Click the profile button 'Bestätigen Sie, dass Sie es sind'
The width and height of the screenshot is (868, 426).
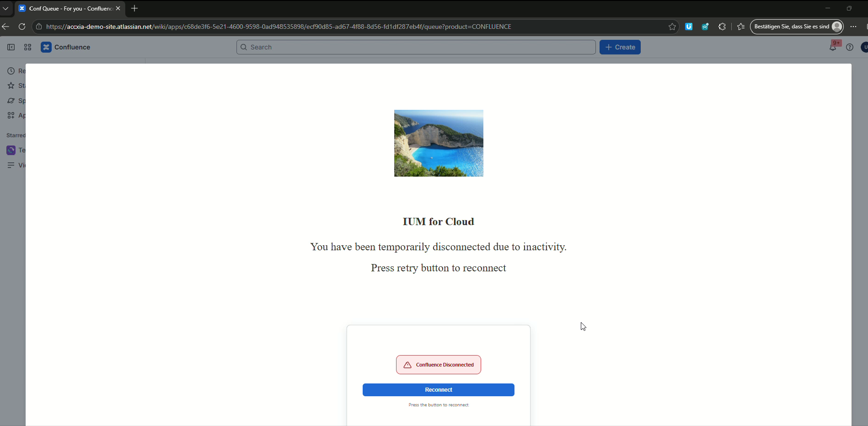pyautogui.click(x=798, y=27)
